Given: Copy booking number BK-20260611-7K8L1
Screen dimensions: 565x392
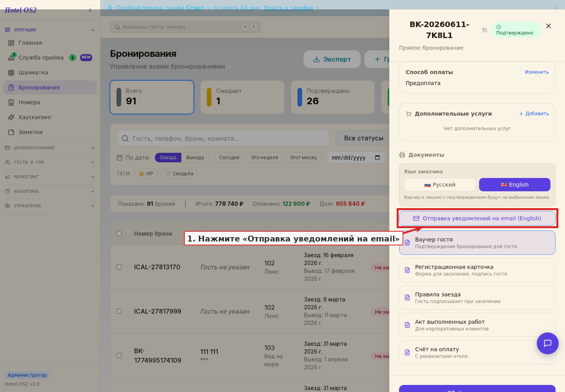Looking at the screenshot, I should 485,30.
